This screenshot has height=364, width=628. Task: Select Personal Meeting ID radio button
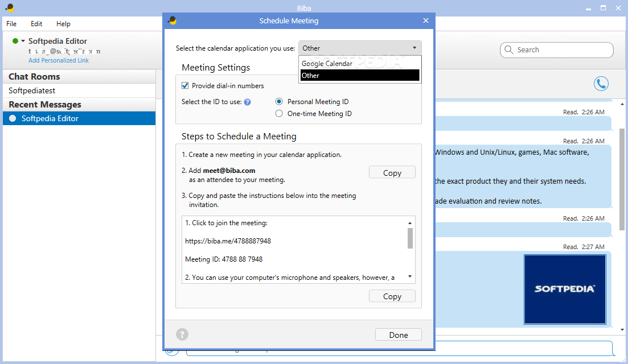pyautogui.click(x=279, y=102)
